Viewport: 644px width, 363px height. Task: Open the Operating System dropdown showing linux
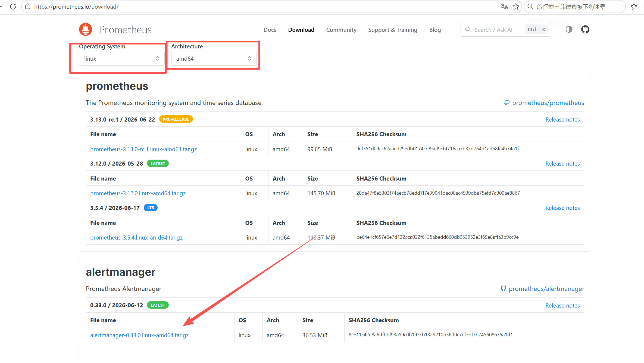click(122, 58)
